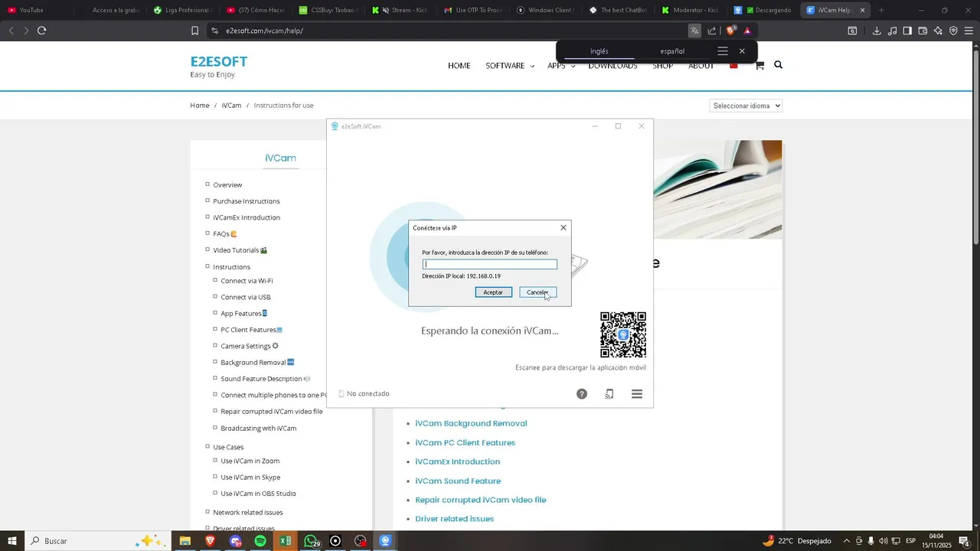
Task: Open Video Tutorials in the sidebar
Action: click(x=236, y=250)
